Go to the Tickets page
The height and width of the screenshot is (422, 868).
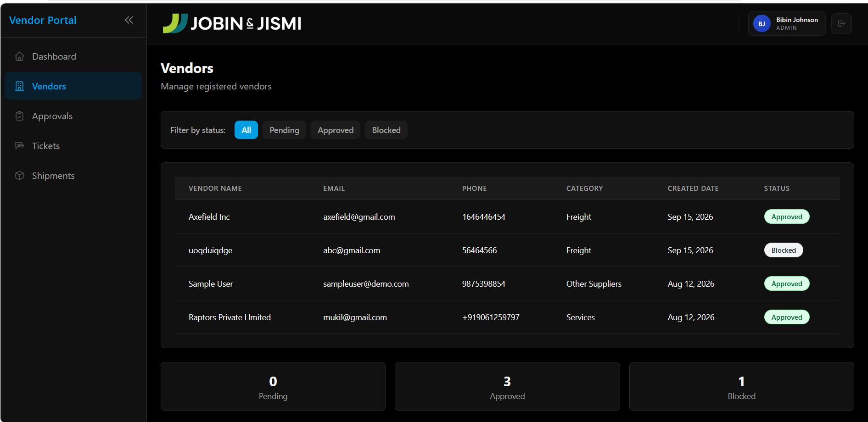73,146
